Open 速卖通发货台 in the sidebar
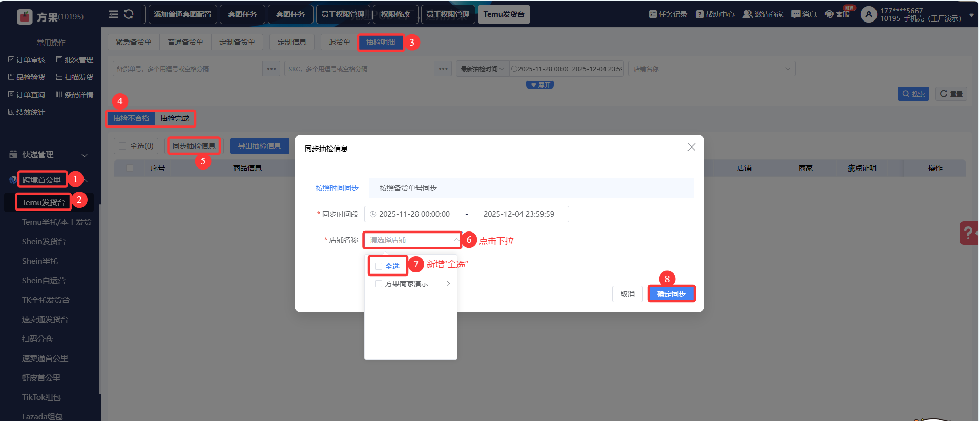This screenshot has height=421, width=980. pos(45,320)
